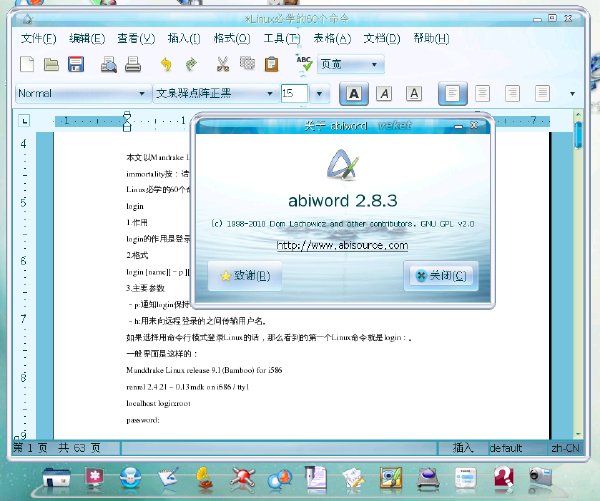Print the document using the printer icon
Screen dimensions: 600x501
(x=133, y=64)
